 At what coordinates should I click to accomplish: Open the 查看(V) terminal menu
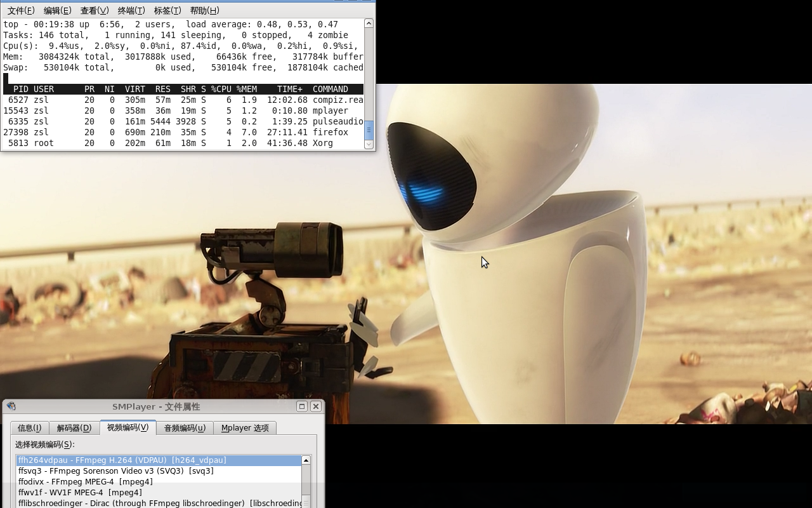tap(95, 10)
